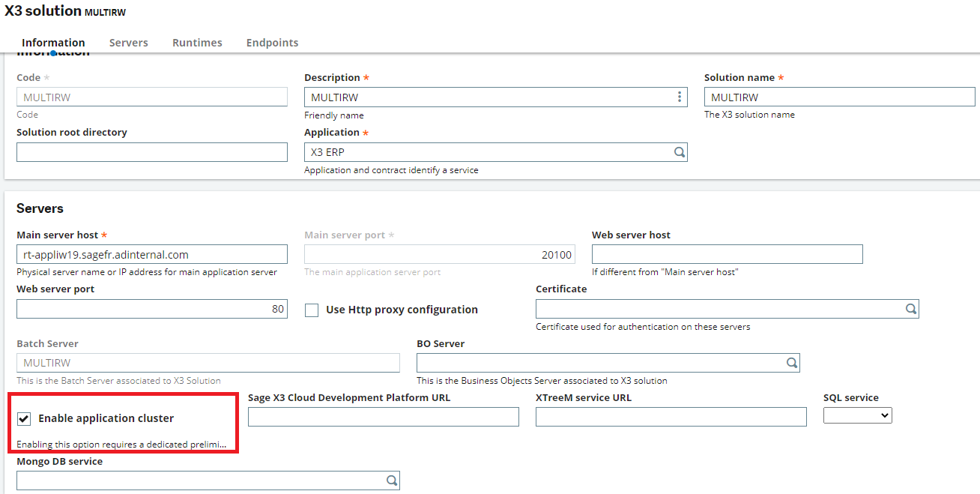Viewport: 980px width, 494px height.
Task: Click the Main server host field
Action: [152, 254]
